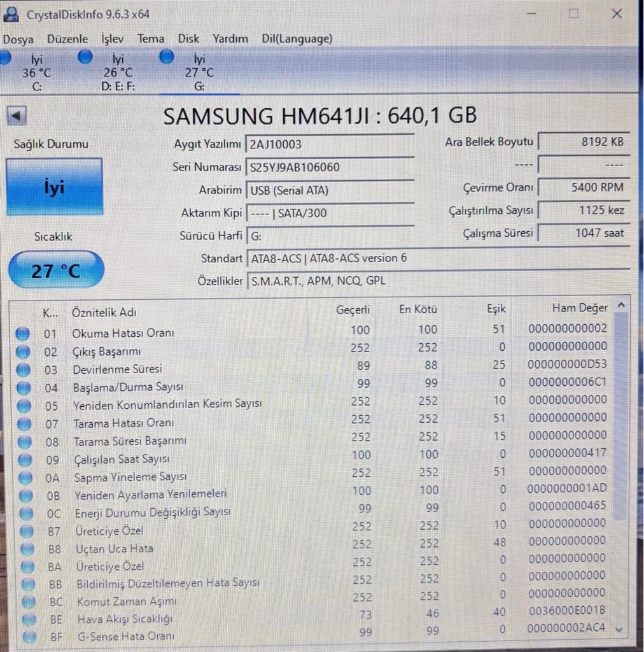644x652 pixels.
Task: Click the status icon for Hava Akışı Sıcaklığı
Action: (x=29, y=620)
